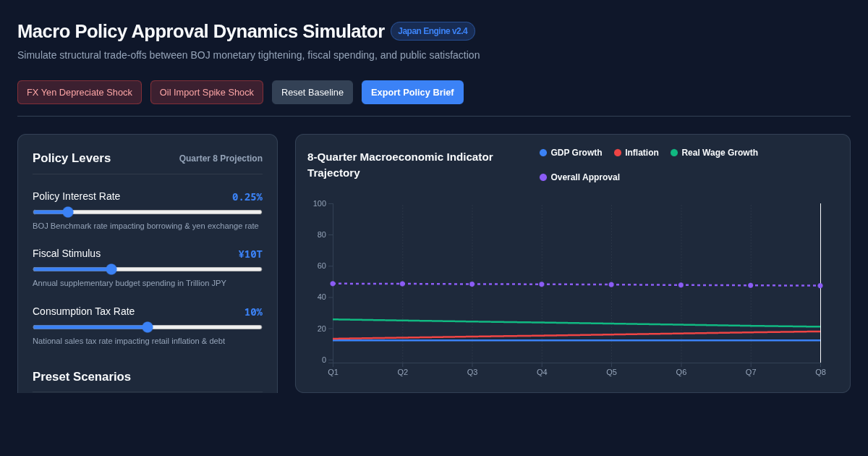
Task: Click the Preset Scenarios heading
Action: (x=82, y=377)
